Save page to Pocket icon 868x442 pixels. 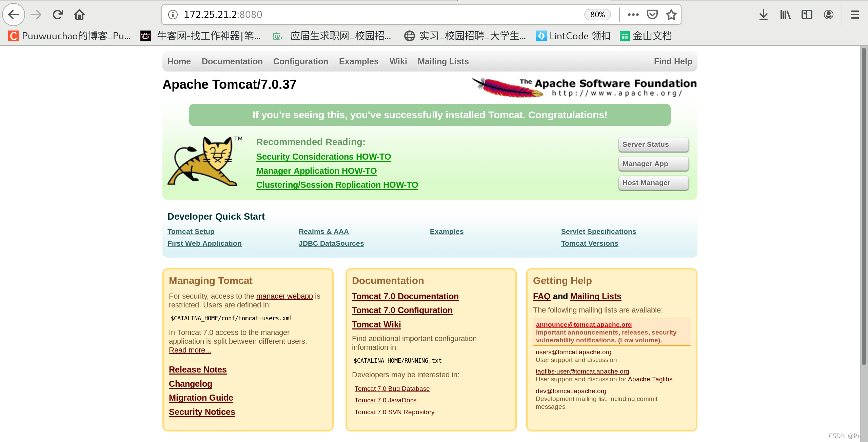click(652, 15)
